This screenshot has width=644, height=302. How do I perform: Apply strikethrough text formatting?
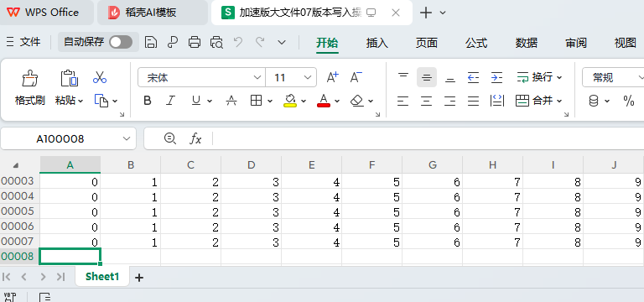[x=231, y=101]
